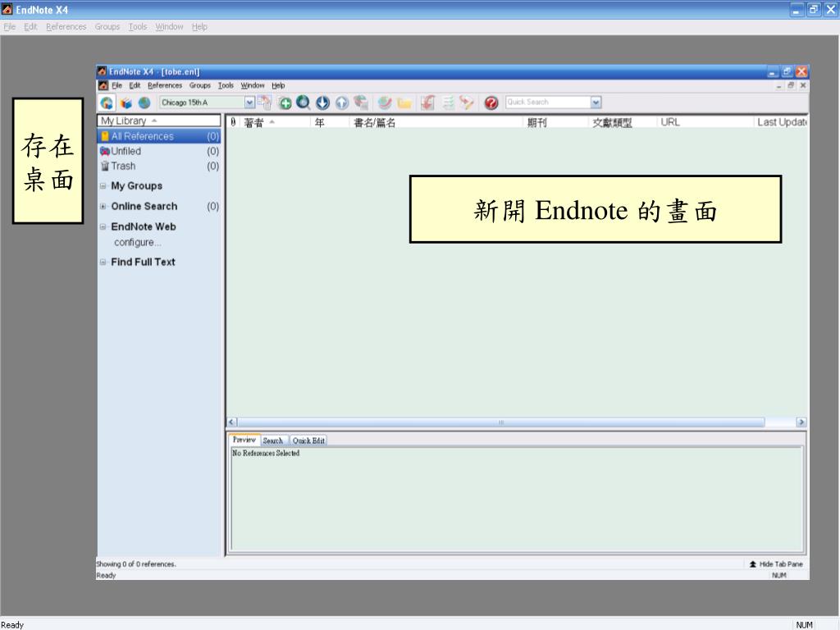
Task: Restore the tobe.enl document window
Action: coord(791,85)
